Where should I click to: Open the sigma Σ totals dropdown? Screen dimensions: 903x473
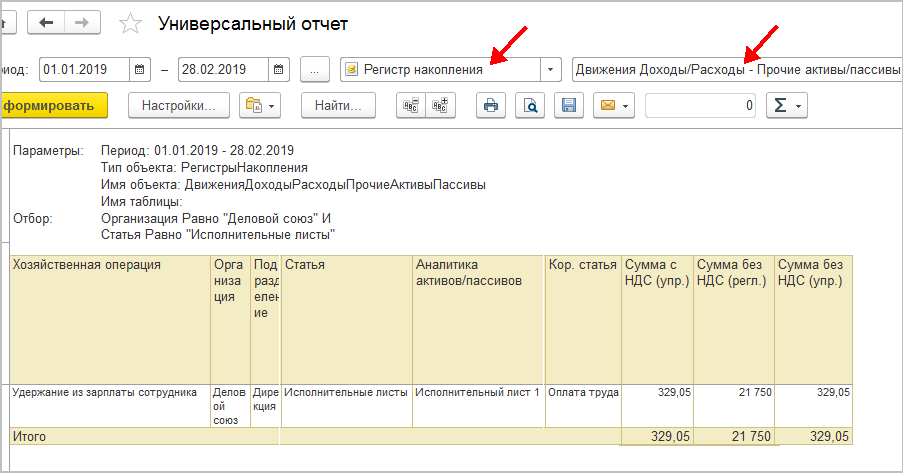tap(787, 105)
